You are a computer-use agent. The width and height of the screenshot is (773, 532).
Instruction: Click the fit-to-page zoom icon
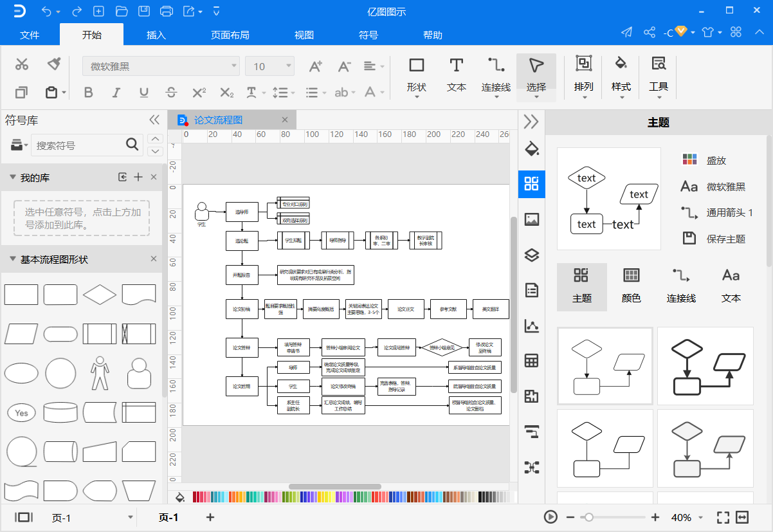click(x=723, y=517)
